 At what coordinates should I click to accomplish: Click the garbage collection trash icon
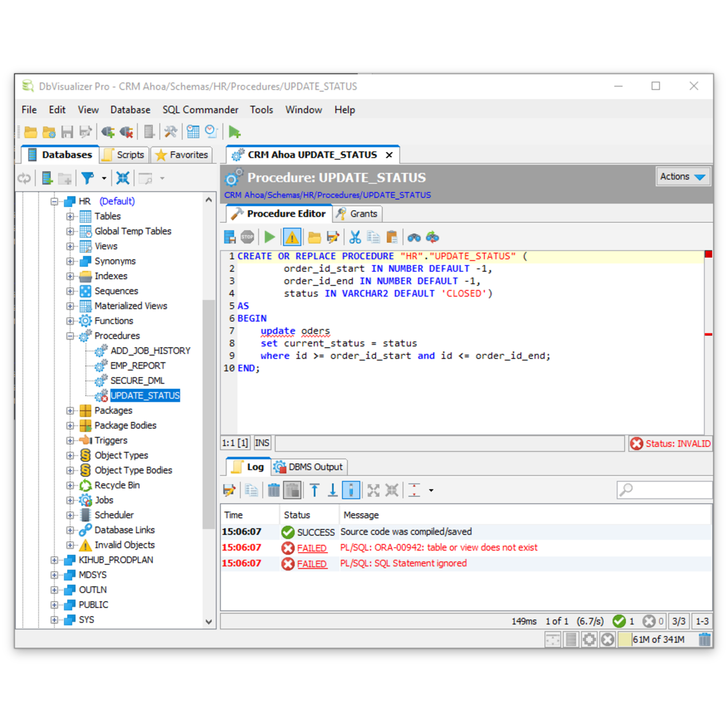coord(705,640)
